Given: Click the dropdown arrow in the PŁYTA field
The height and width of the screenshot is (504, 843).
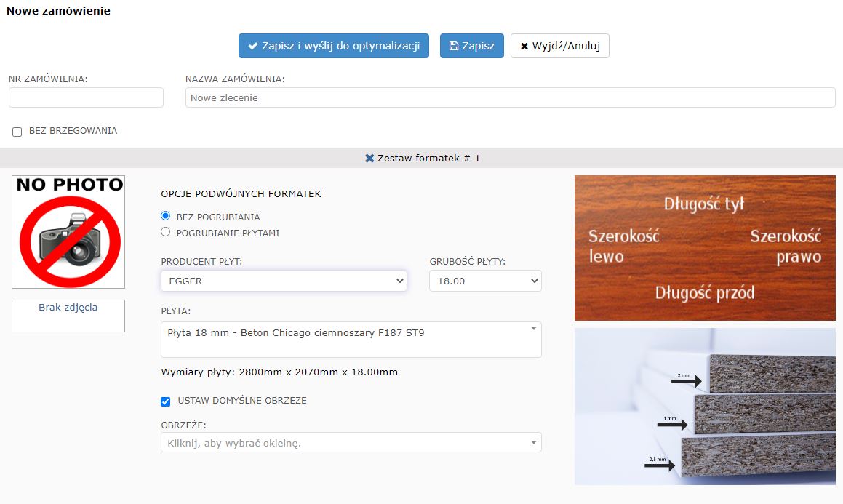Looking at the screenshot, I should tap(533, 329).
